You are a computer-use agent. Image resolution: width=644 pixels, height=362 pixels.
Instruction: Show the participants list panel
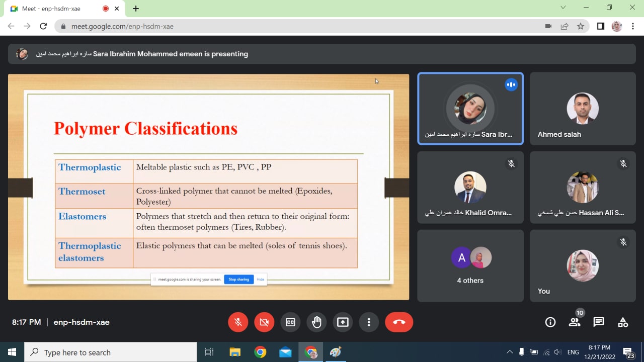tap(575, 322)
